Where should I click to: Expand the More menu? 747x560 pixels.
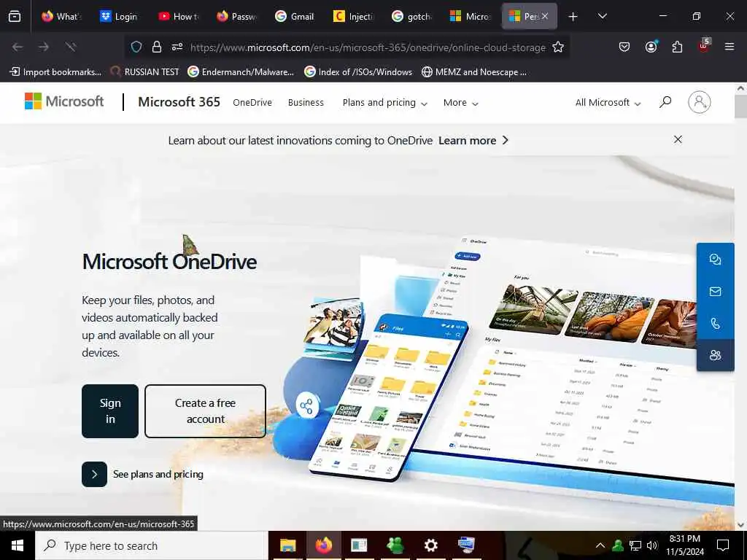coord(461,103)
